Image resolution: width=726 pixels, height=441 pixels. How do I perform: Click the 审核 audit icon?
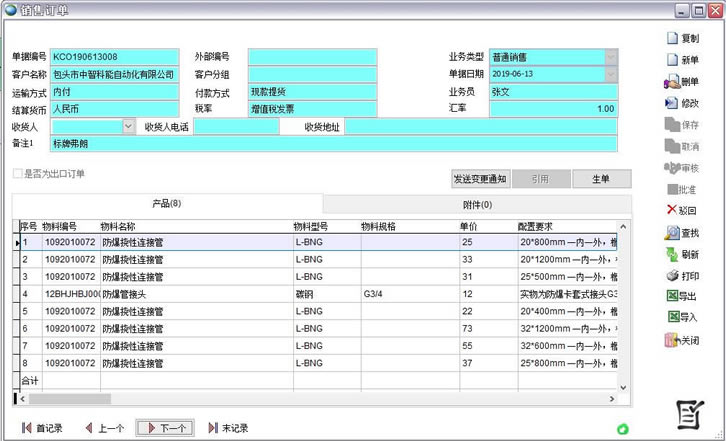pyautogui.click(x=672, y=168)
